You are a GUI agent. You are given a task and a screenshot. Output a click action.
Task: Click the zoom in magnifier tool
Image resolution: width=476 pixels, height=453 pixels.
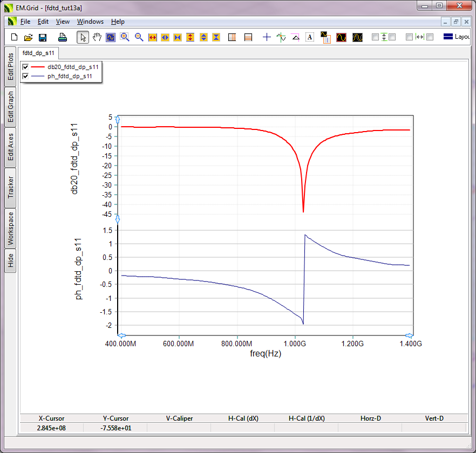[x=125, y=37]
